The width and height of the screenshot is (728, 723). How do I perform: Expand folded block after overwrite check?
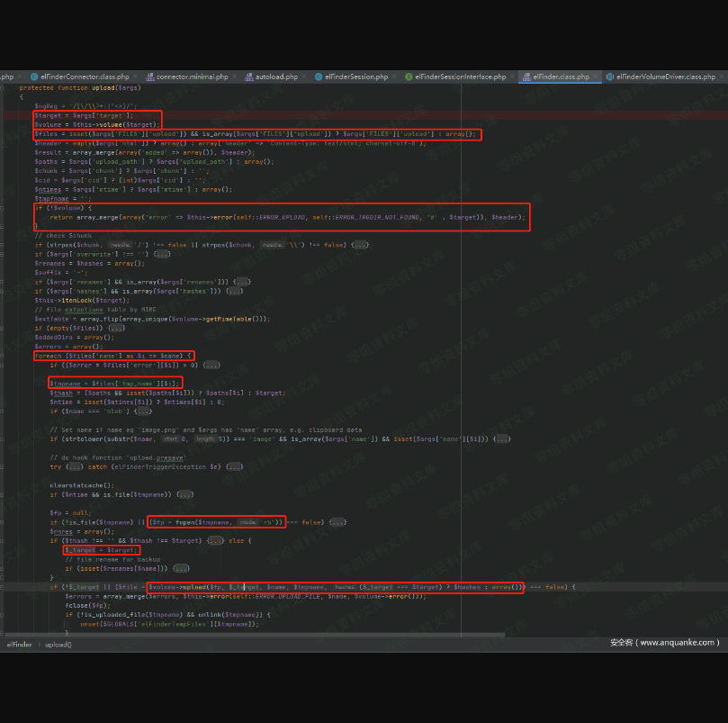(161, 254)
